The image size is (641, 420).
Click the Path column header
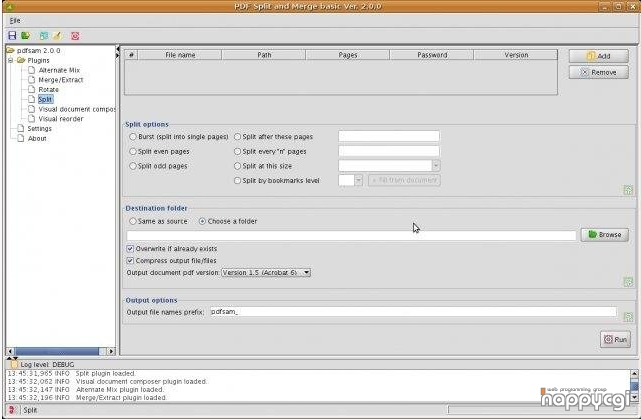[x=264, y=55]
